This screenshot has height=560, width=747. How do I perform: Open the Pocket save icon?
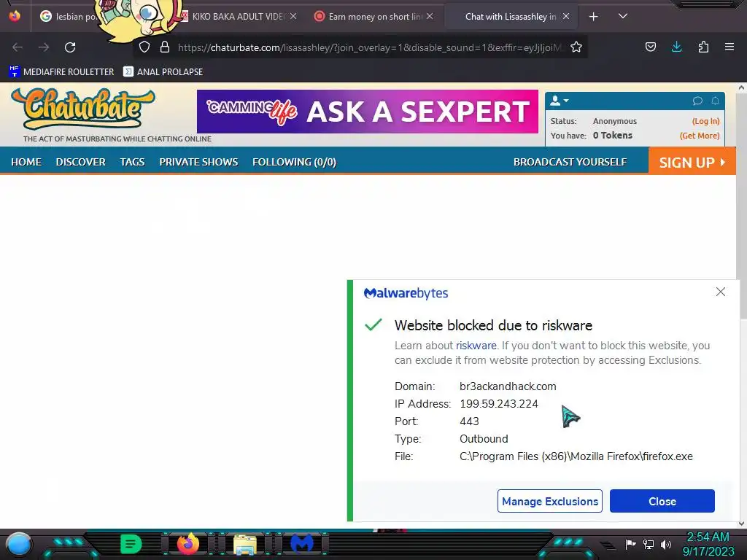pos(650,47)
